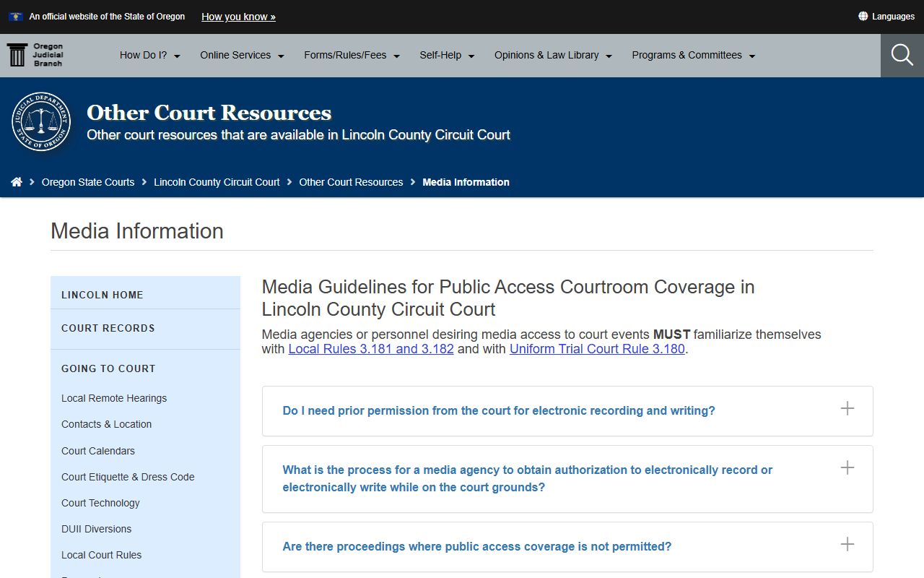This screenshot has width=924, height=578.
Task: Click the globe Languages icon
Action: coord(863,16)
